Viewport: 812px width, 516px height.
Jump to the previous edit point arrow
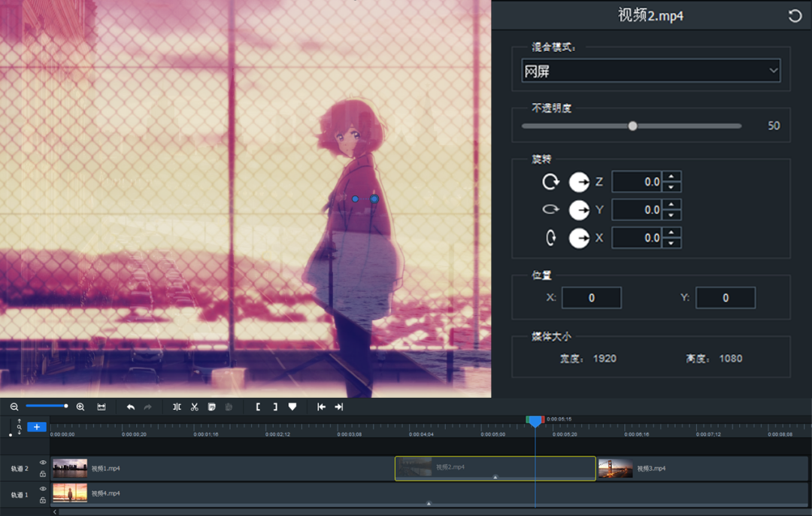[321, 407]
